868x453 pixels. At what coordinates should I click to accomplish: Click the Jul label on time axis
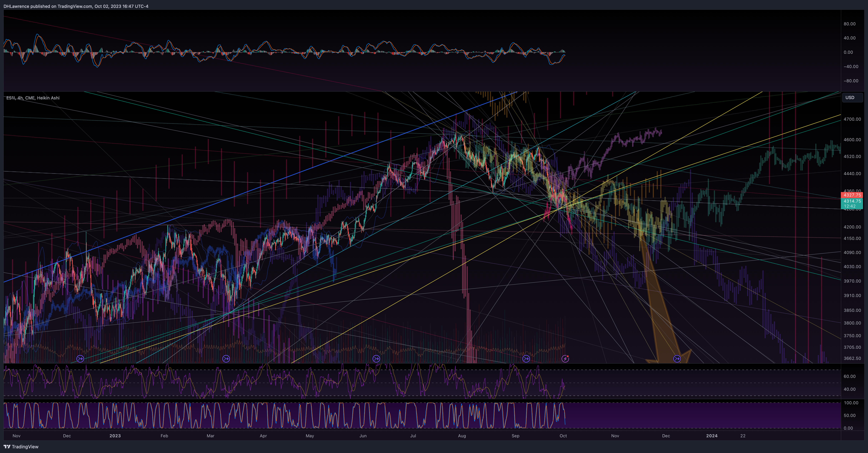click(413, 436)
